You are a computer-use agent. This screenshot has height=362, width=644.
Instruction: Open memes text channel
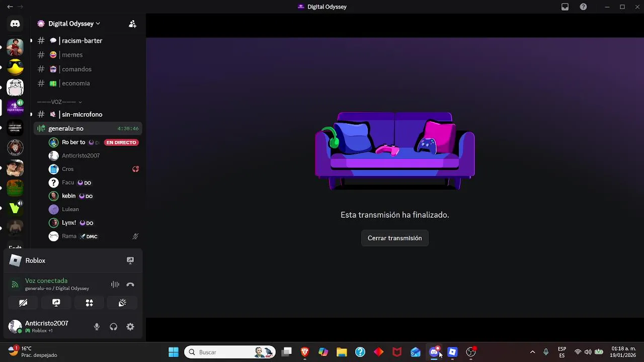pyautogui.click(x=88, y=55)
